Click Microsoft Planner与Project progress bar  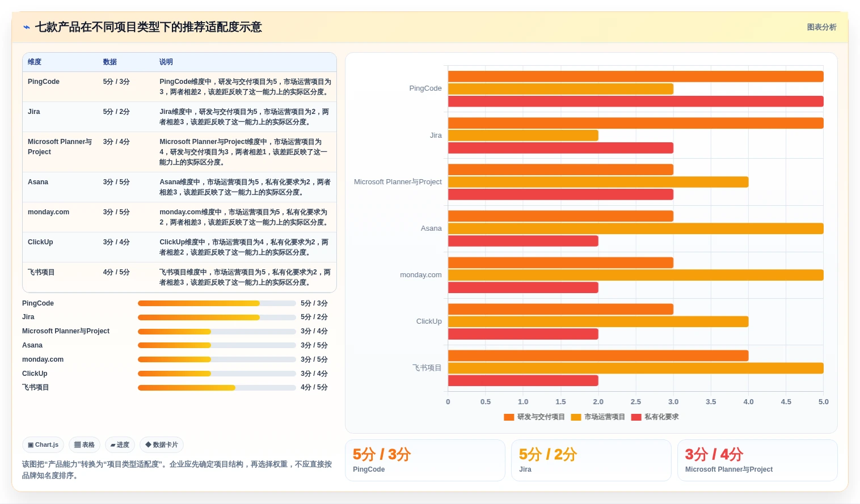coord(217,332)
